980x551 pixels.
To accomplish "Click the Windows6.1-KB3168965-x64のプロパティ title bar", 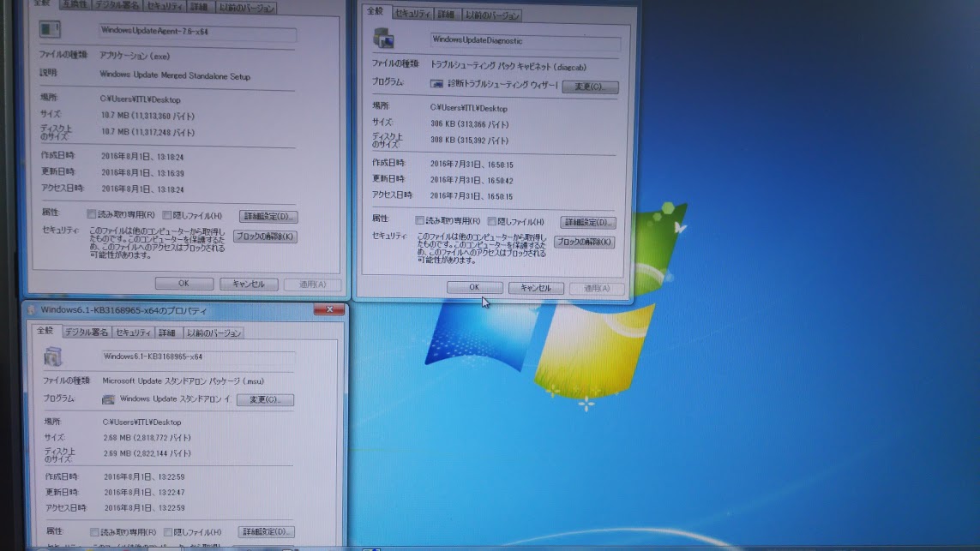I will pos(185,310).
